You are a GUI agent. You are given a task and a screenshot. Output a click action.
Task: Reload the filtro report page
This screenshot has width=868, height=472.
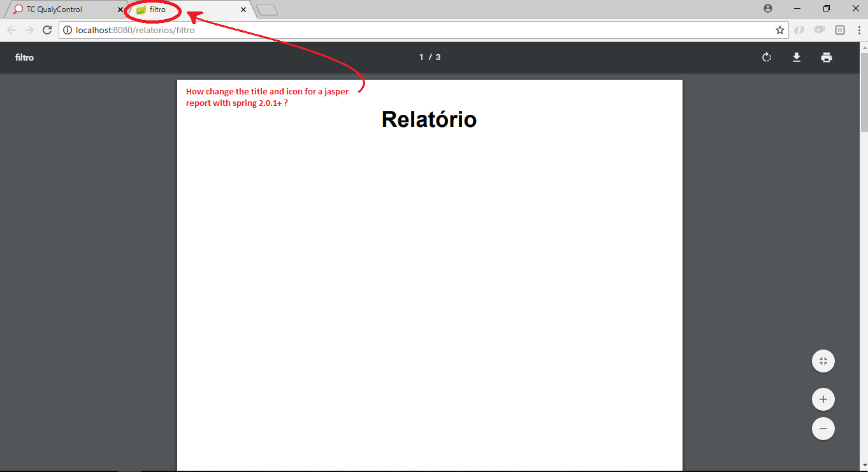click(x=47, y=29)
